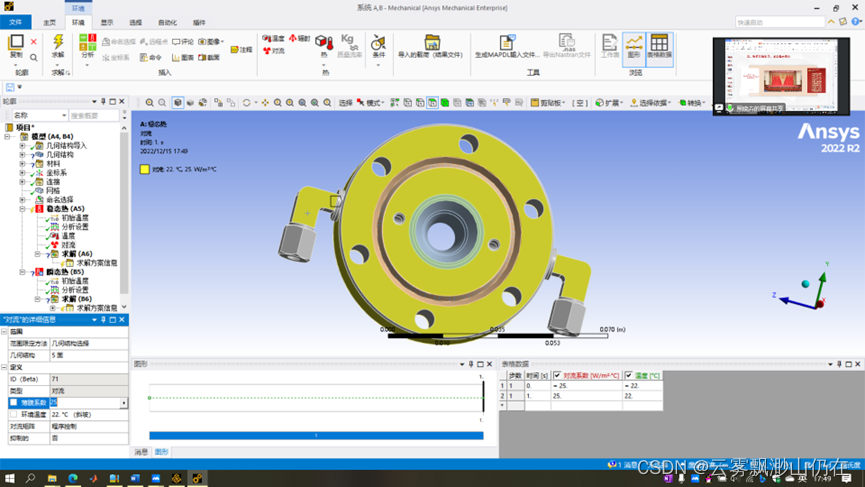The height and width of the screenshot is (487, 865).
Task: Insert 图表 (Chart) from the ribbon
Action: point(183,57)
